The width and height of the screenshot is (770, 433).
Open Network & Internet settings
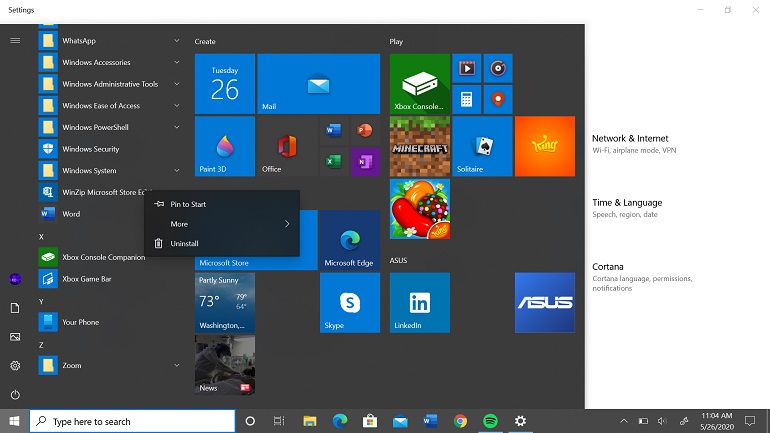click(630, 139)
